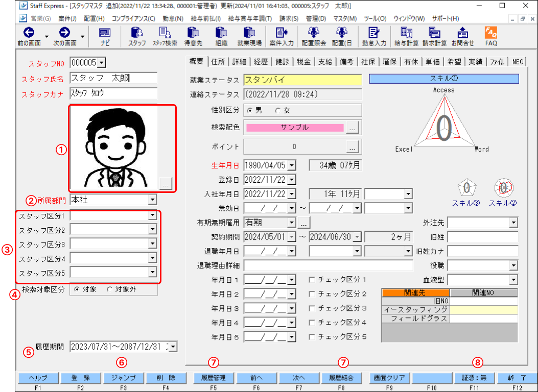
Task: Tick チェック区分4 checkbox
Action: pos(312,323)
